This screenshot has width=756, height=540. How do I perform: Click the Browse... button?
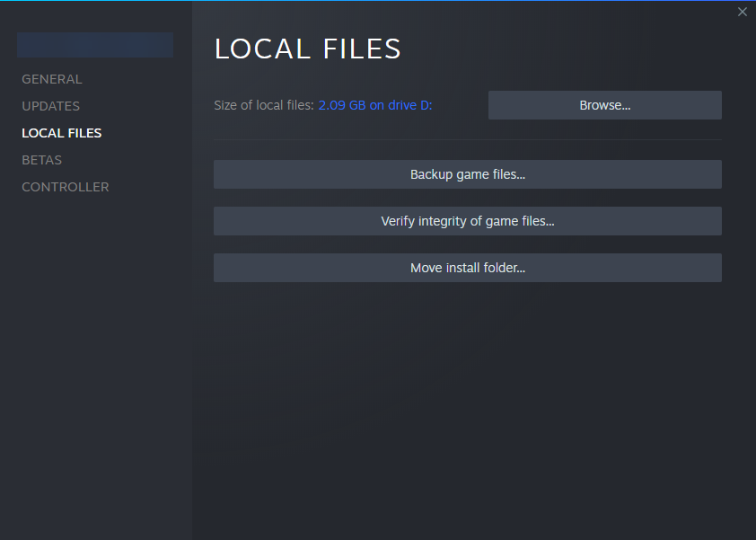604,105
